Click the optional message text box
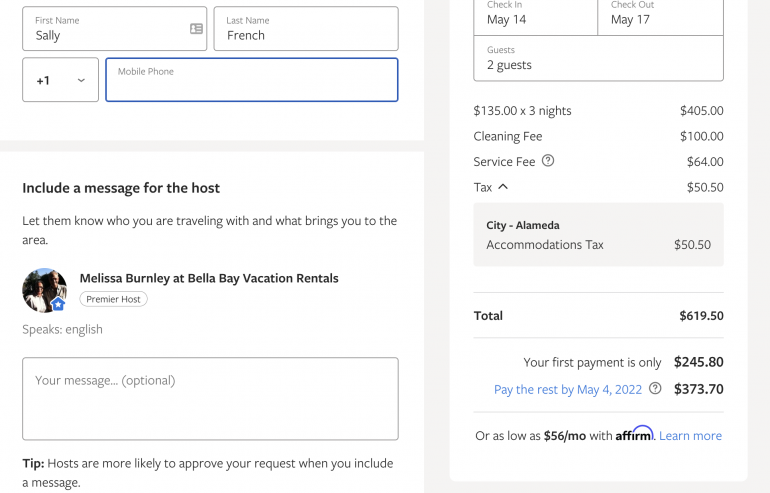Image resolution: width=770 pixels, height=493 pixels. 210,398
